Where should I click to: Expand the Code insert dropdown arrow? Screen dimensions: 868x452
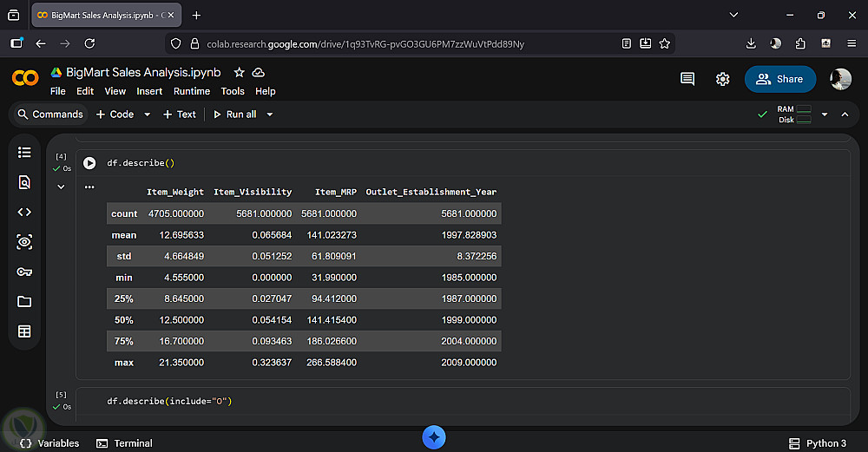147,115
